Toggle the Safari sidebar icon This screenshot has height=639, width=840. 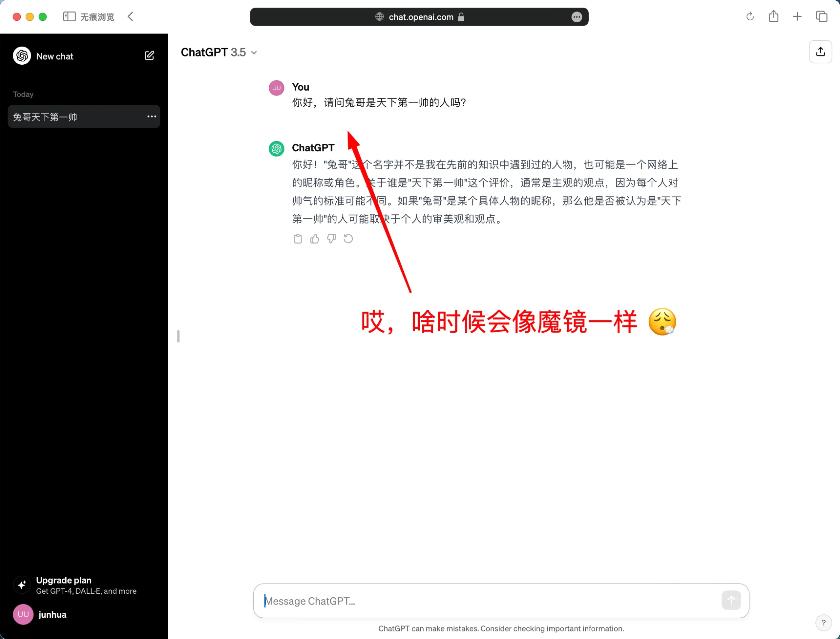69,17
